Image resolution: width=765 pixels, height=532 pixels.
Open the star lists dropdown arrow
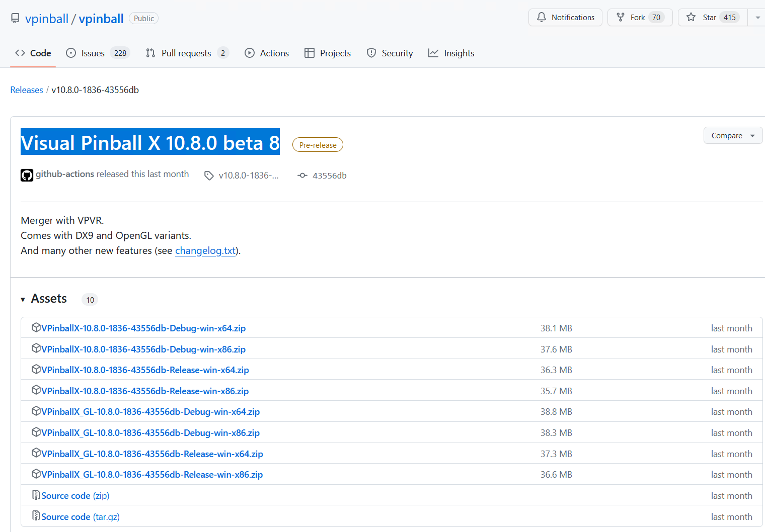pos(757,18)
